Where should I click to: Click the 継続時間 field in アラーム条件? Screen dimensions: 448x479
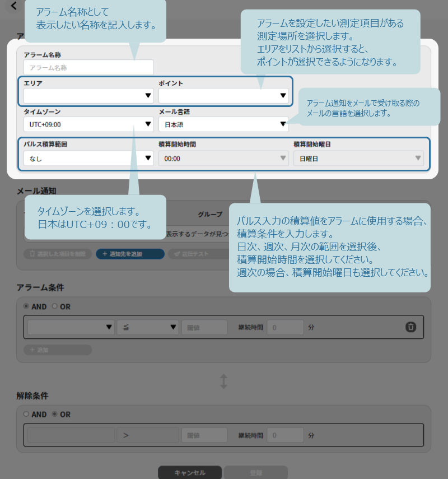click(x=285, y=327)
